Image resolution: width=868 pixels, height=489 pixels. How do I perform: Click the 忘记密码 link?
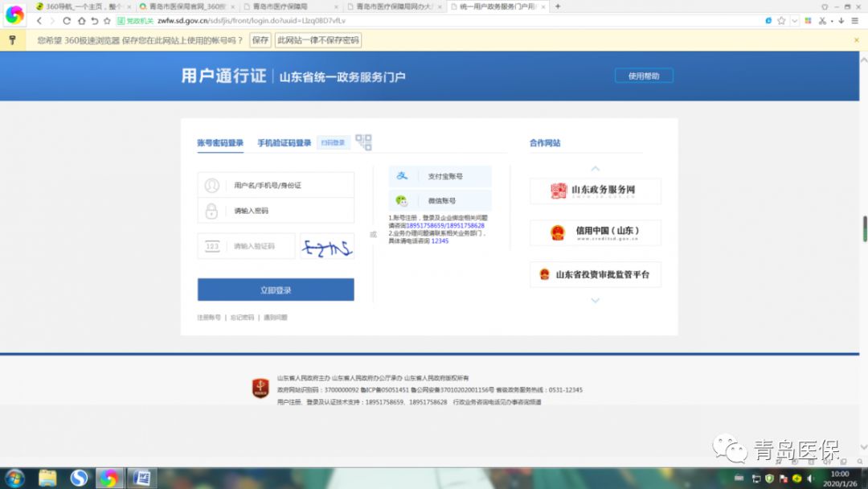point(242,318)
